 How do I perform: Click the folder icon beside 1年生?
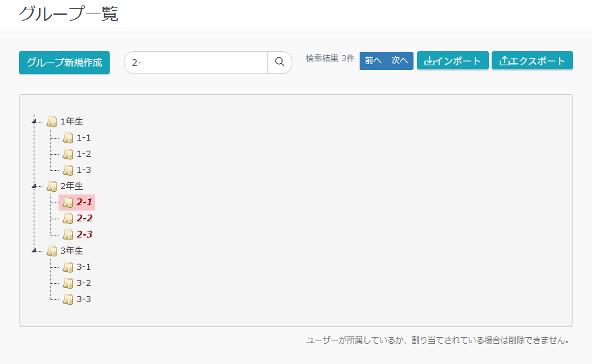(52, 122)
